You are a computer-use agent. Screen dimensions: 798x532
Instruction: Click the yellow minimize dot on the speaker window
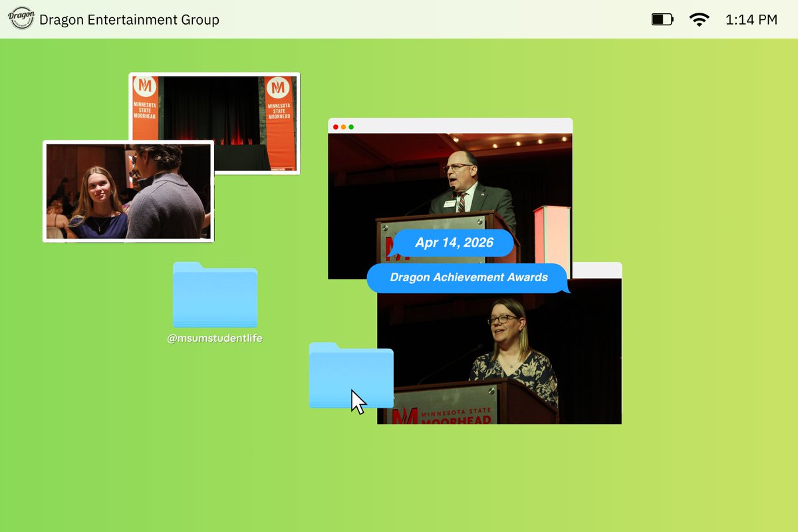pyautogui.click(x=343, y=126)
